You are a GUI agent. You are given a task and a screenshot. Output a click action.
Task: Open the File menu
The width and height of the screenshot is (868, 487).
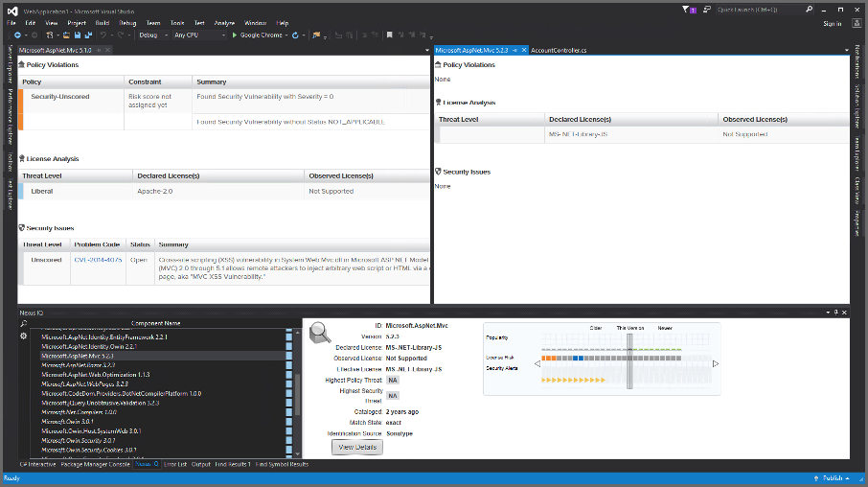point(11,23)
